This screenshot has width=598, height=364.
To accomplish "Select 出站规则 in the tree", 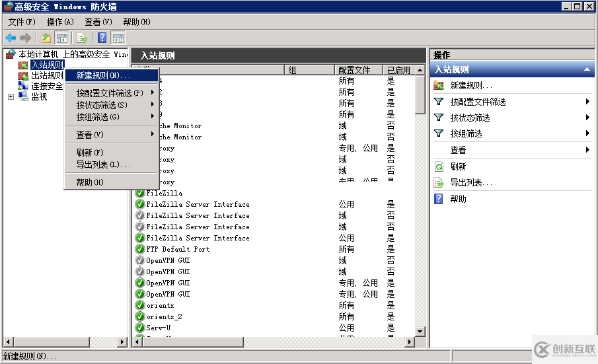I will (x=47, y=75).
